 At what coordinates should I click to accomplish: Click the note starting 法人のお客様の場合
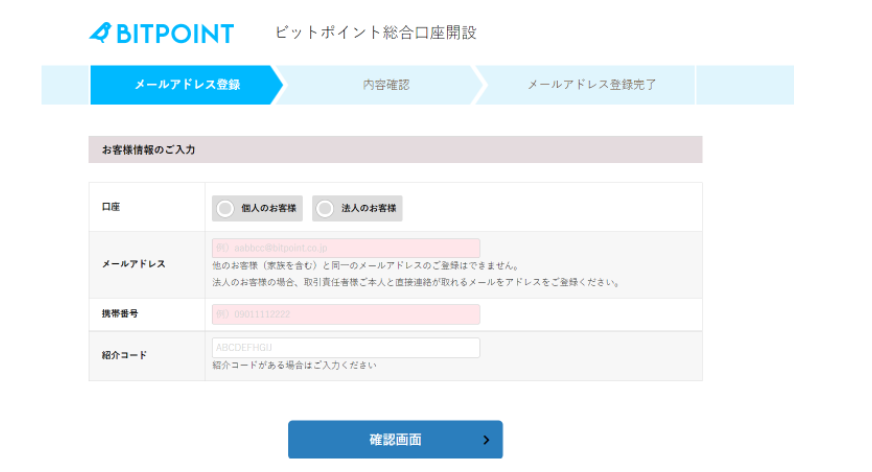(416, 282)
